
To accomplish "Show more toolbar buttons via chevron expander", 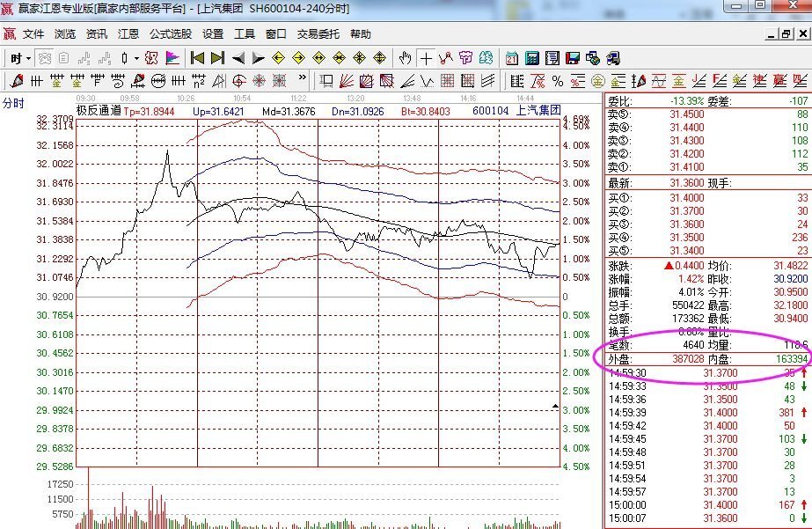I will click(x=303, y=78).
